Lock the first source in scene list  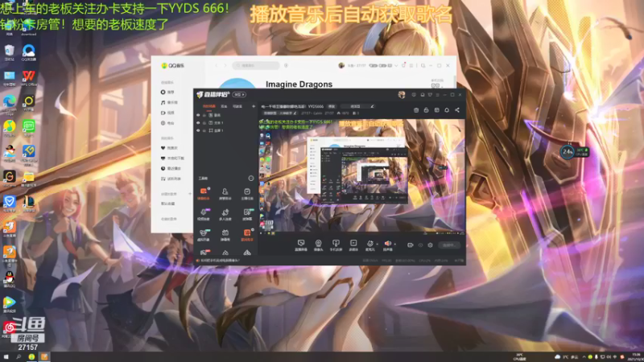(204, 115)
